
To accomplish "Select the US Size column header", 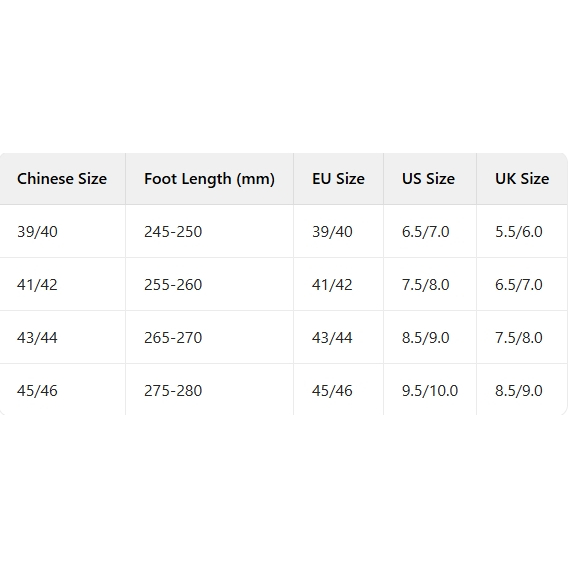I will click(428, 179).
